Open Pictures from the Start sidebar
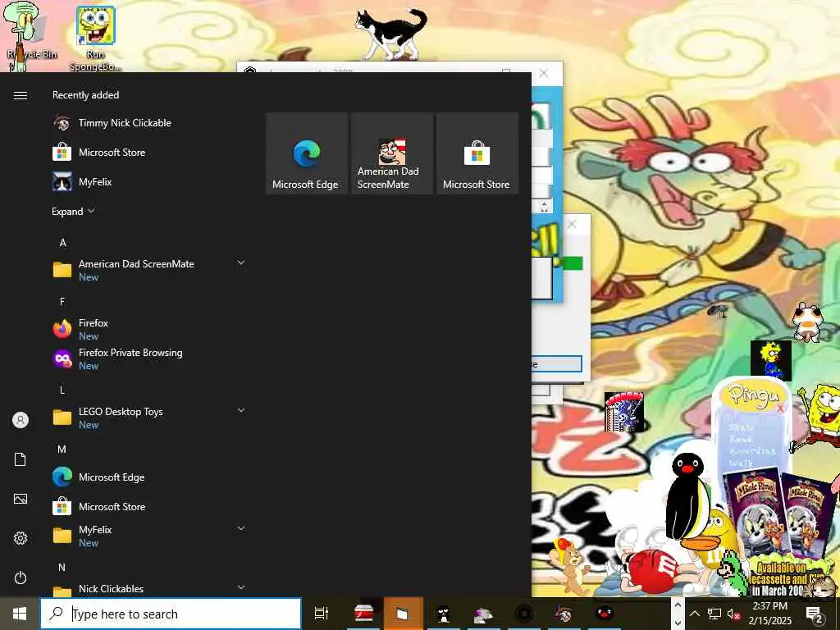The height and width of the screenshot is (630, 840). (21, 499)
